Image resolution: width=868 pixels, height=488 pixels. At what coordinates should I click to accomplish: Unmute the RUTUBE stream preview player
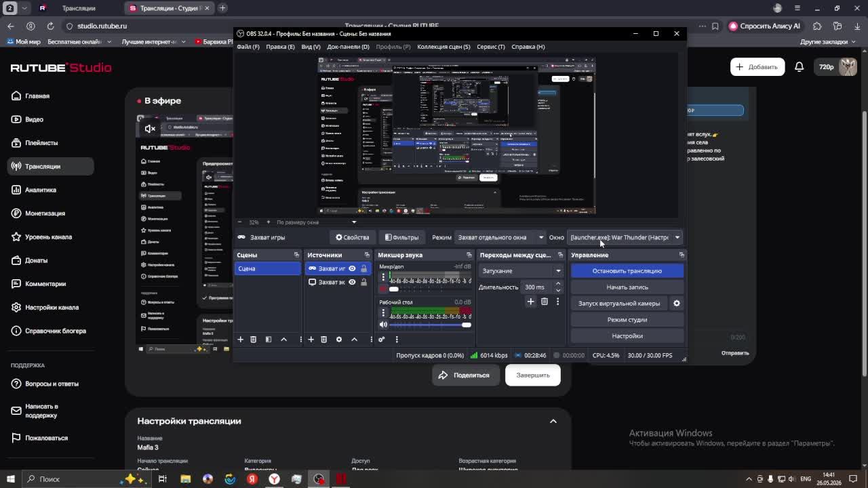click(150, 129)
